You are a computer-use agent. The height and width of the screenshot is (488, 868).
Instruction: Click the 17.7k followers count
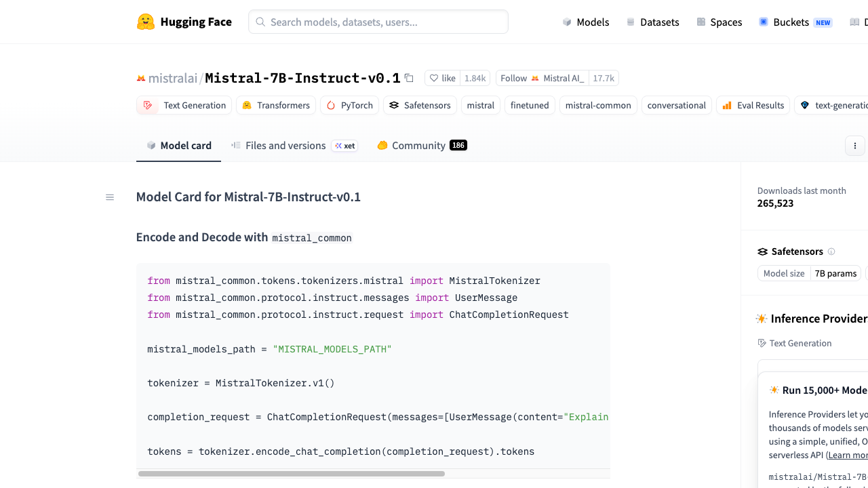(x=604, y=78)
